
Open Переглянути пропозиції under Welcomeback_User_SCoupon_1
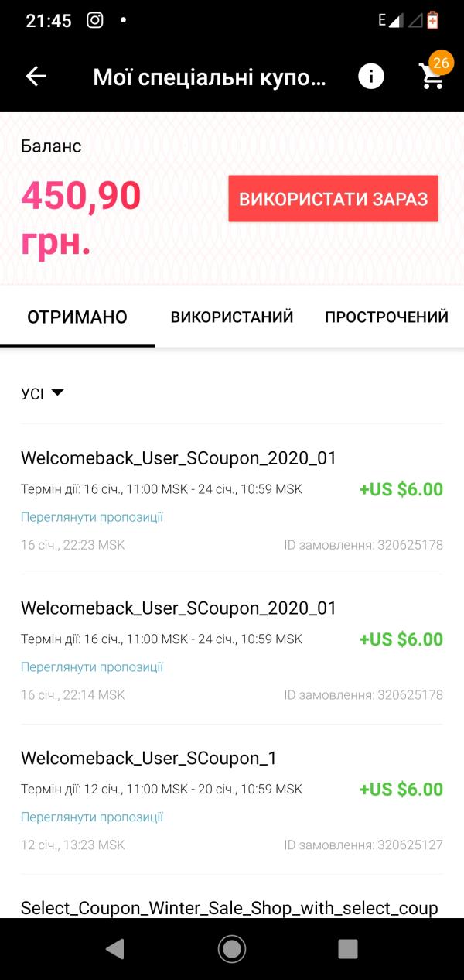pos(92,817)
